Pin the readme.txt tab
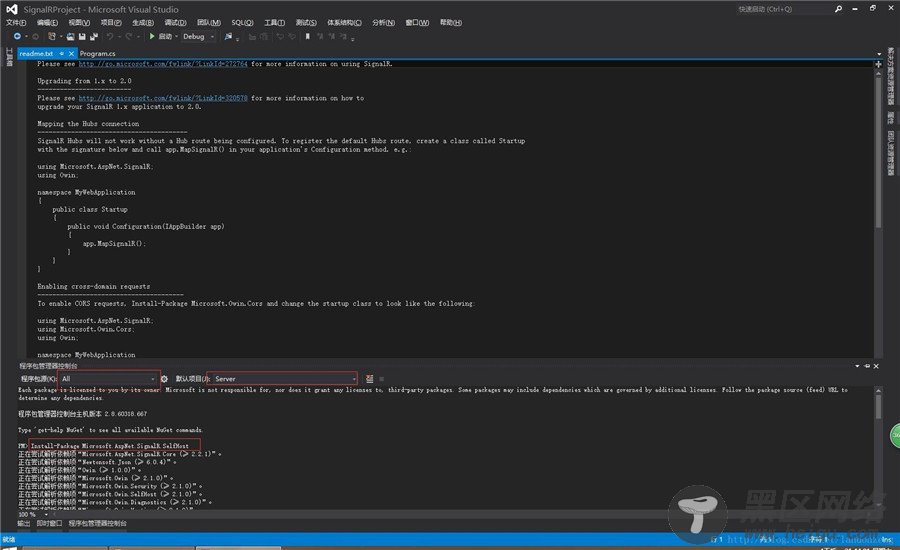 (x=61, y=53)
